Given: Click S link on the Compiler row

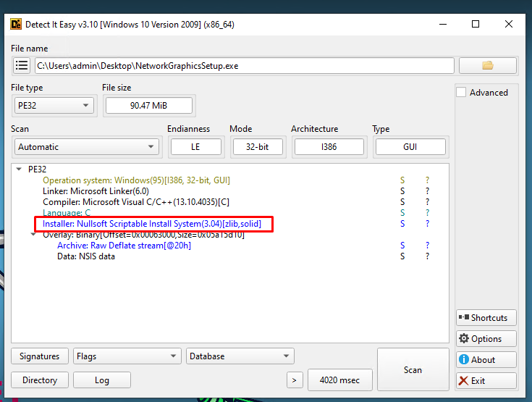Looking at the screenshot, I should (402, 202).
